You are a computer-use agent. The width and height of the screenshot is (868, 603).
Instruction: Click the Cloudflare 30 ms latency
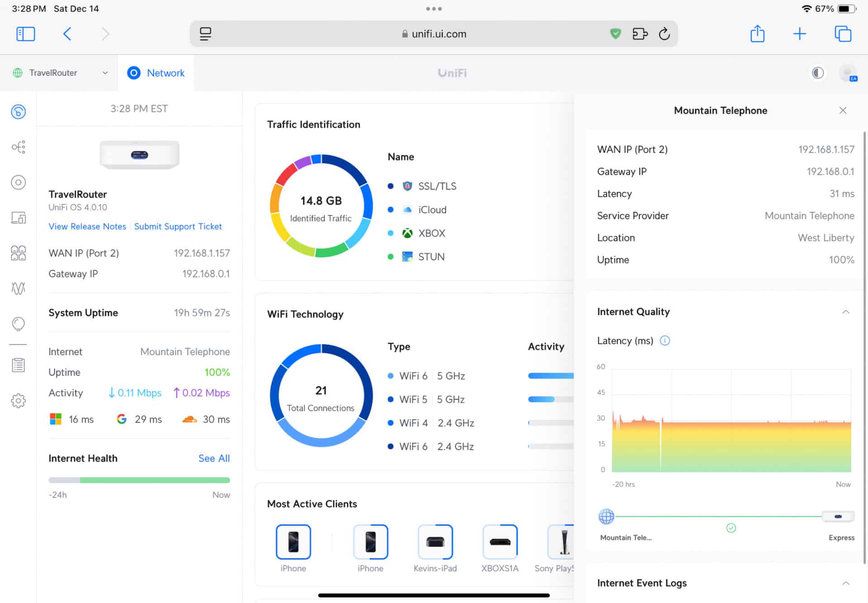point(206,419)
